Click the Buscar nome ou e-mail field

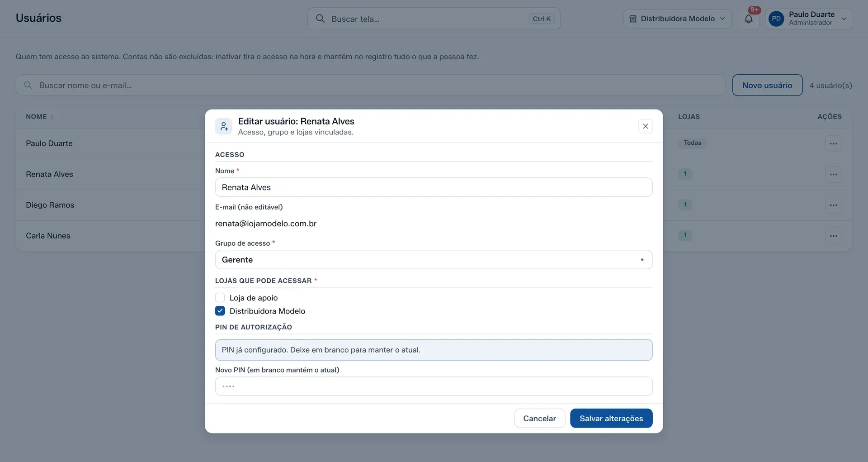tap(371, 85)
